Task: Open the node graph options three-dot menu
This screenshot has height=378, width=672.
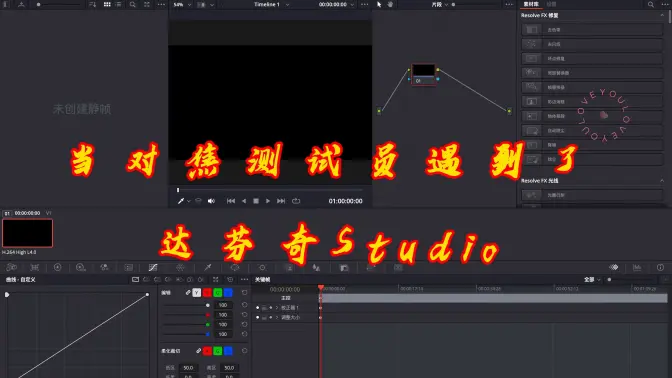Action: pos(509,4)
